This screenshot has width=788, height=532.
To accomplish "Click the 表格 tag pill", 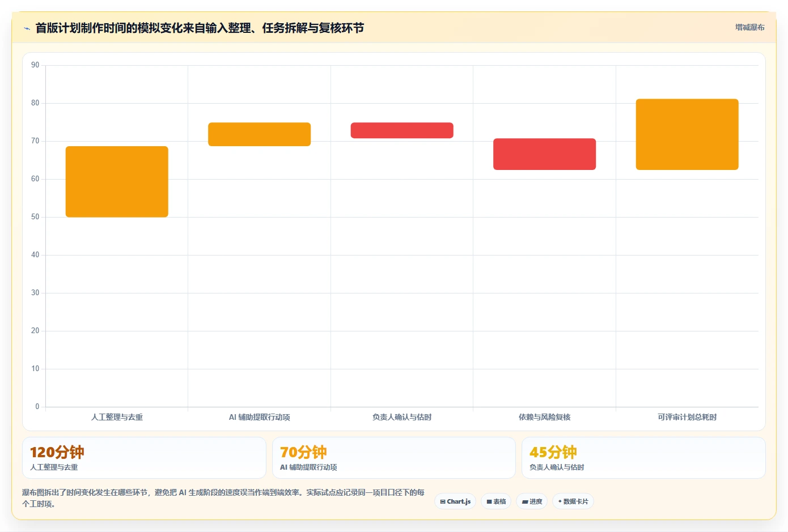I will click(496, 501).
